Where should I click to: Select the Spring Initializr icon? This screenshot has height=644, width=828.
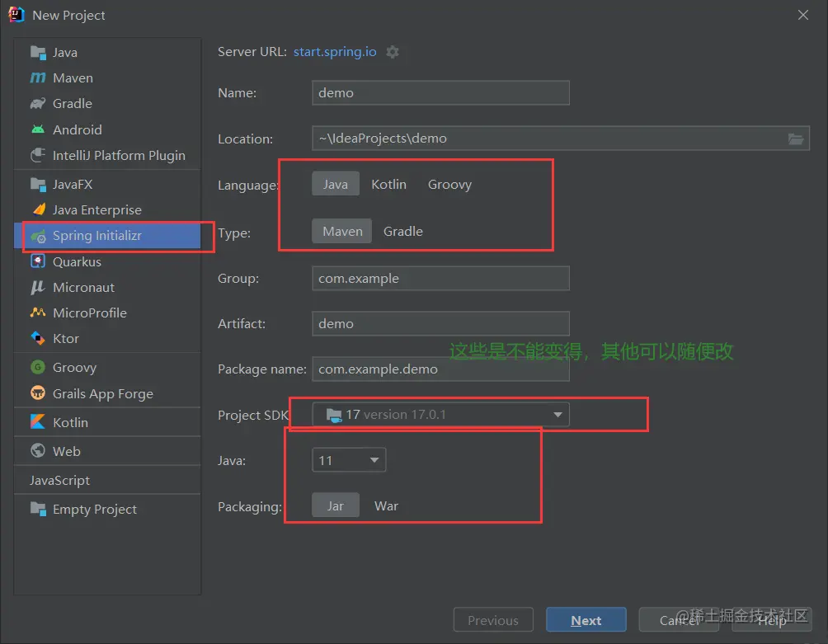[38, 236]
